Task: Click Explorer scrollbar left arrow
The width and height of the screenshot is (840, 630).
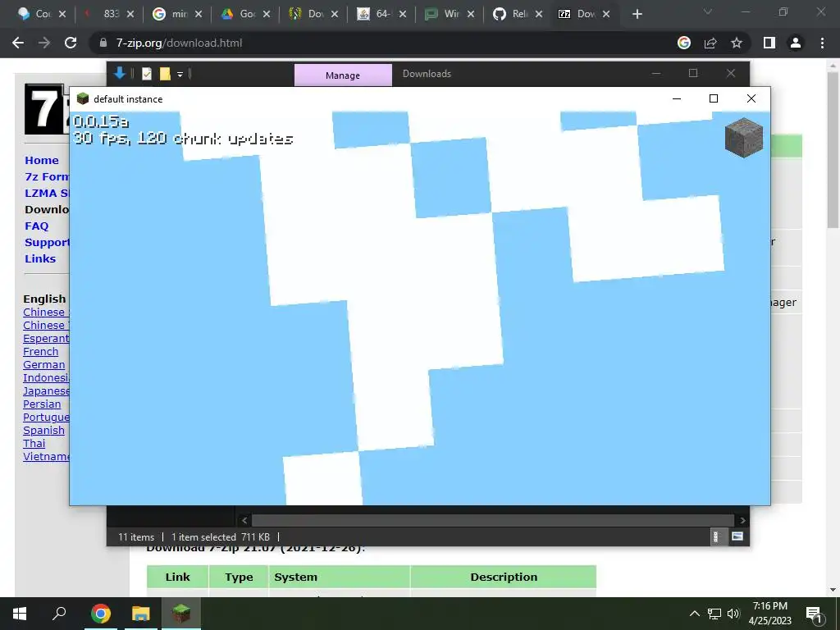Action: click(x=244, y=520)
